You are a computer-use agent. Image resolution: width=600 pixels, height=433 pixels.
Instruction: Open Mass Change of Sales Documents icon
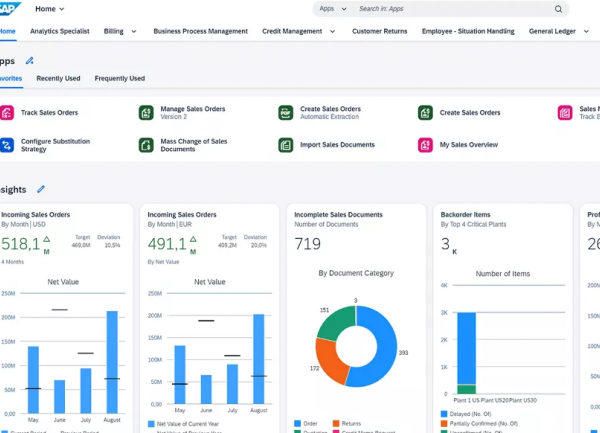click(x=146, y=145)
